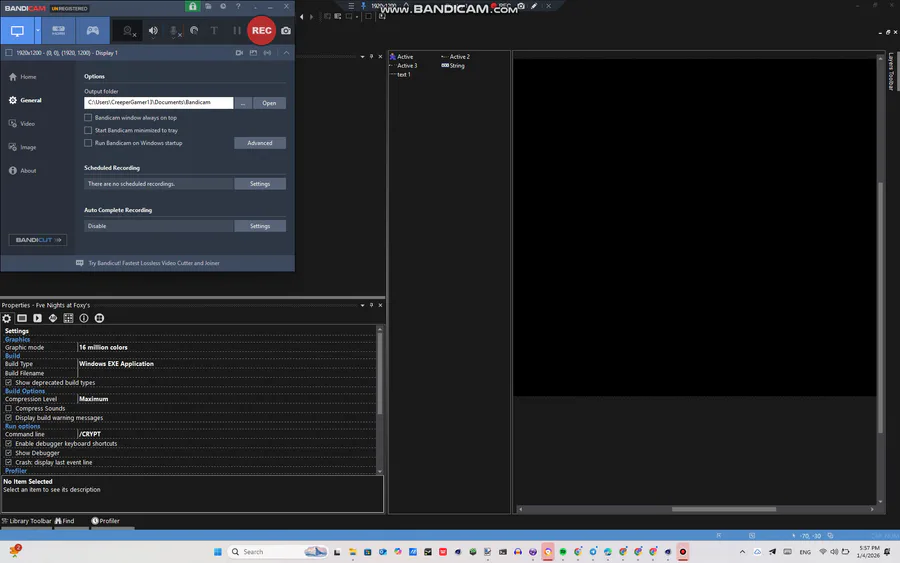Open Home section in Bandicam sidebar
The height and width of the screenshot is (563, 900).
pyautogui.click(x=23, y=77)
